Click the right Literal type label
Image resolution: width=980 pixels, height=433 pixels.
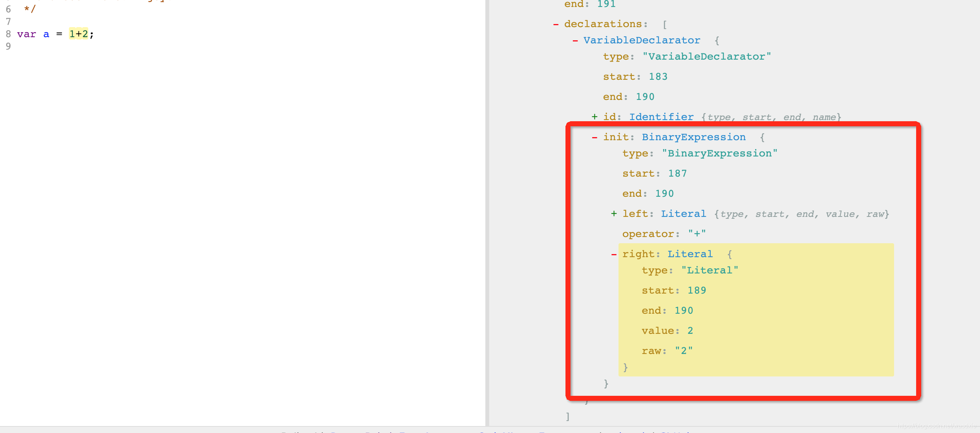pyautogui.click(x=690, y=254)
